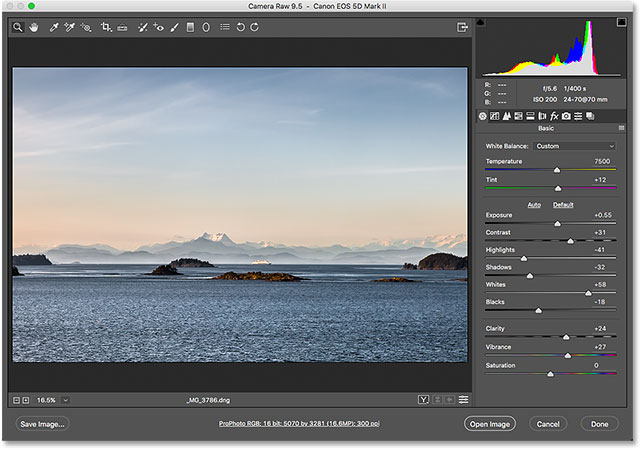Click the Highlights slider handle
641x450 pixels.
(524, 258)
